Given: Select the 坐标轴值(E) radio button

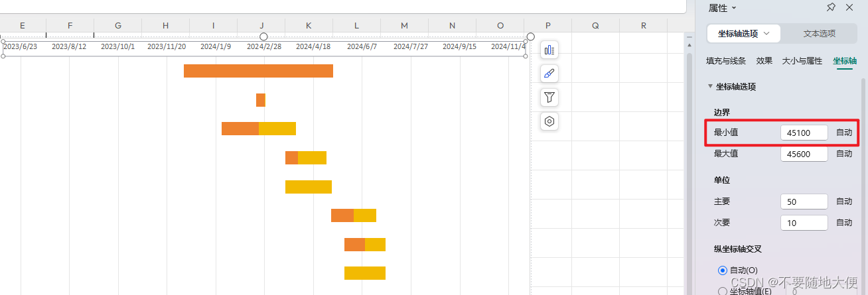Looking at the screenshot, I should pos(723,291).
